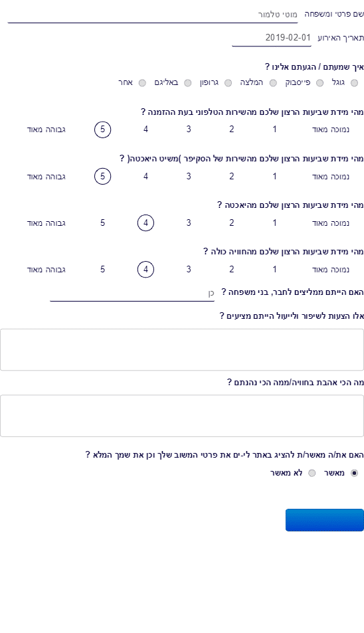Select the לא מאשר radio button

tap(312, 473)
